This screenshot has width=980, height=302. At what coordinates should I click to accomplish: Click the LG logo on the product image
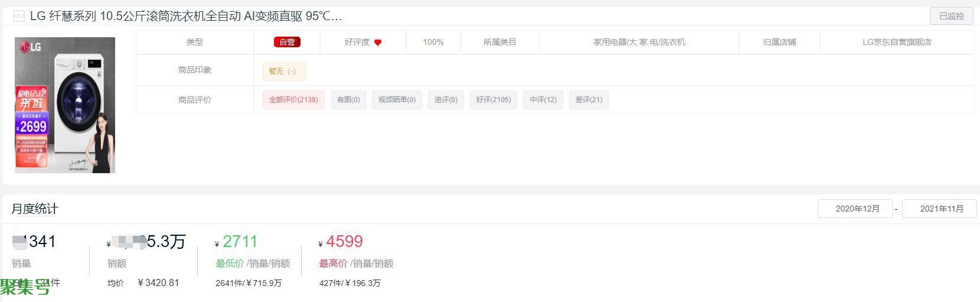(31, 46)
